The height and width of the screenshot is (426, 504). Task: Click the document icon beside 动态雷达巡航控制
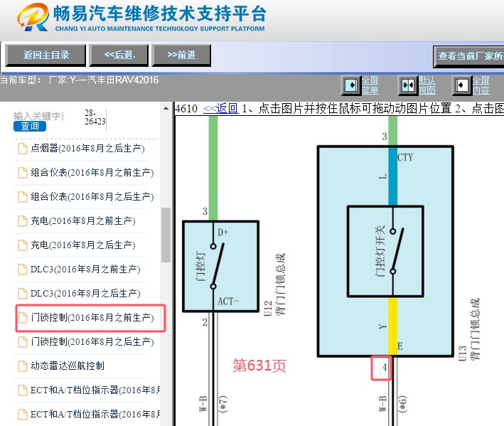click(x=23, y=366)
